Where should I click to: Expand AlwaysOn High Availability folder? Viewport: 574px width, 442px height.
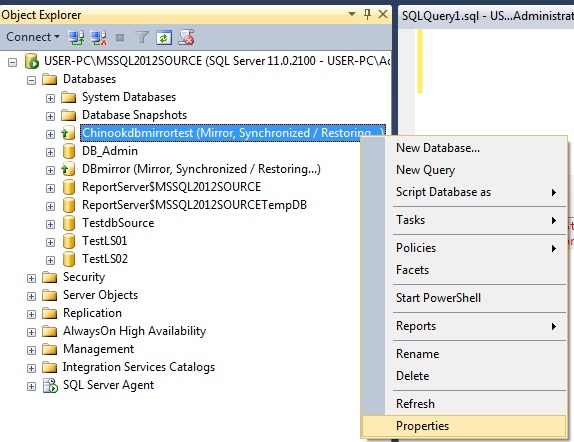pyautogui.click(x=31, y=332)
